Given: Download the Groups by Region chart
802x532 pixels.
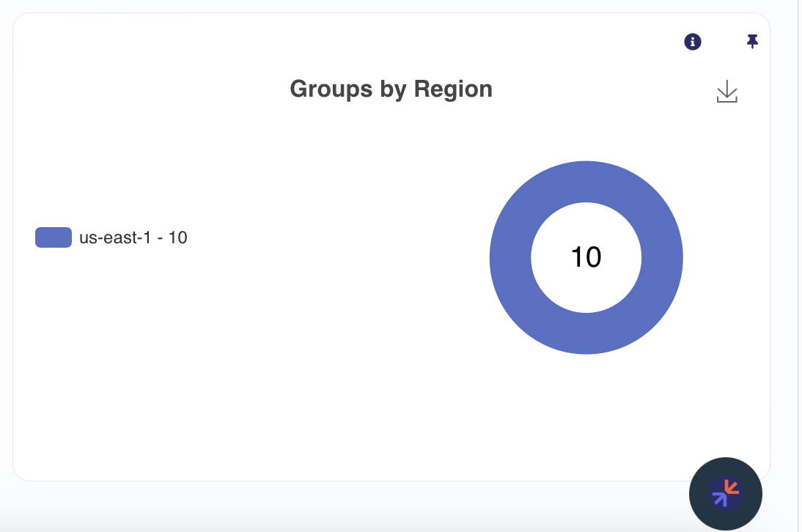Looking at the screenshot, I should pyautogui.click(x=726, y=92).
